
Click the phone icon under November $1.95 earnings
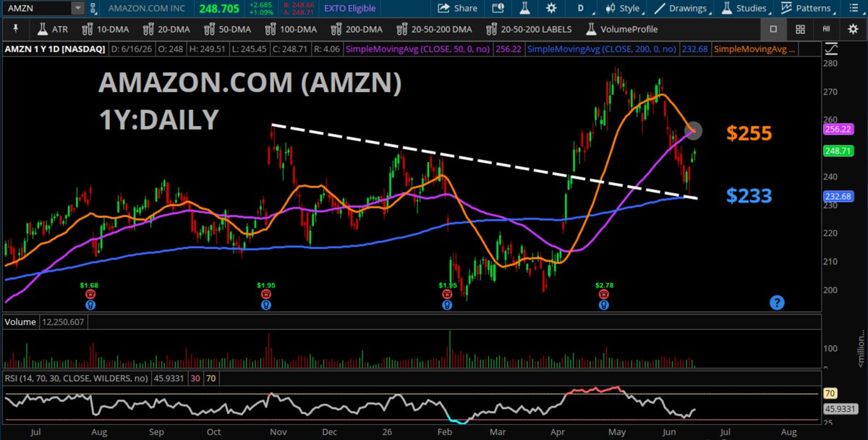[266, 295]
